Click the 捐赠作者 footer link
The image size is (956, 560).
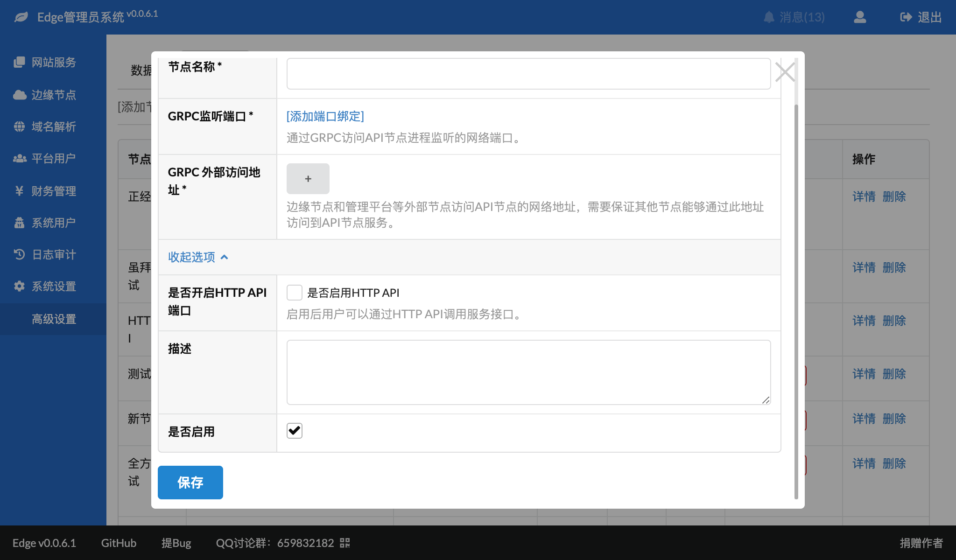coord(921,543)
